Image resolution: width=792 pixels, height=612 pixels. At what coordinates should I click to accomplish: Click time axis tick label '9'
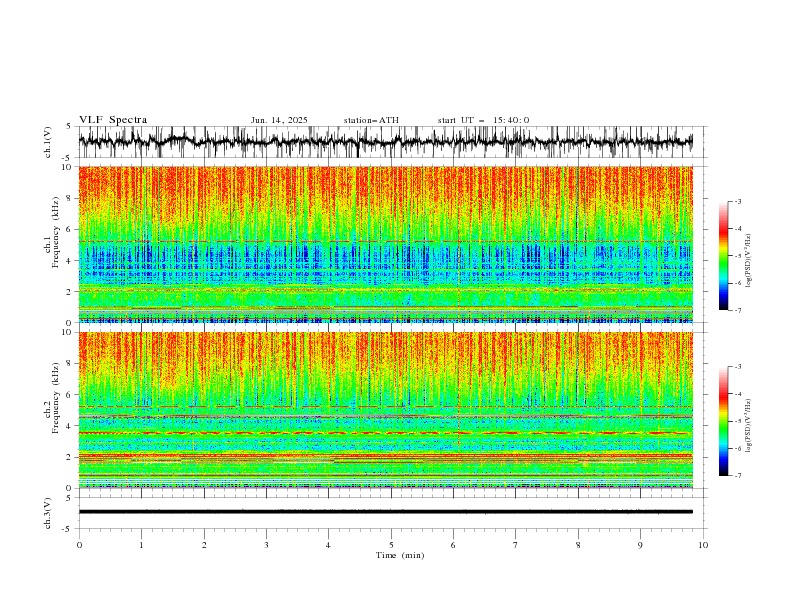pos(640,545)
